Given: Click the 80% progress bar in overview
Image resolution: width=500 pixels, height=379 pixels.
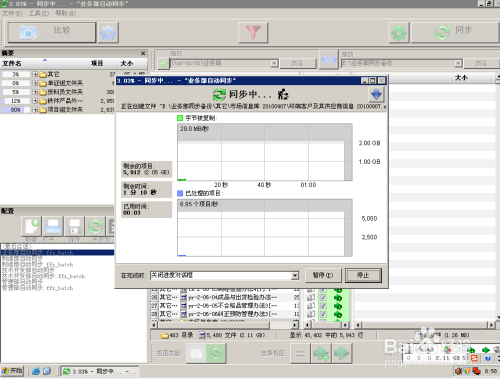Looking at the screenshot, I should coord(15,110).
